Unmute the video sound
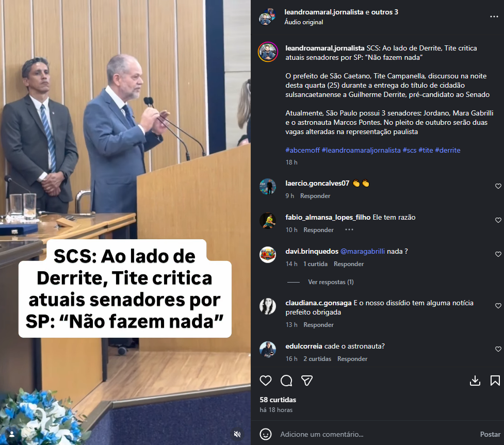This screenshot has height=445, width=504. pyautogui.click(x=237, y=434)
